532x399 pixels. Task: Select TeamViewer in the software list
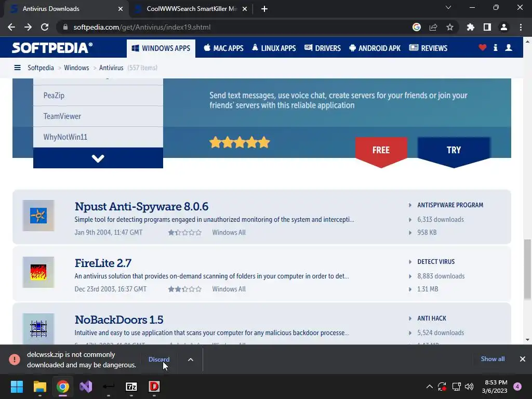click(x=98, y=116)
